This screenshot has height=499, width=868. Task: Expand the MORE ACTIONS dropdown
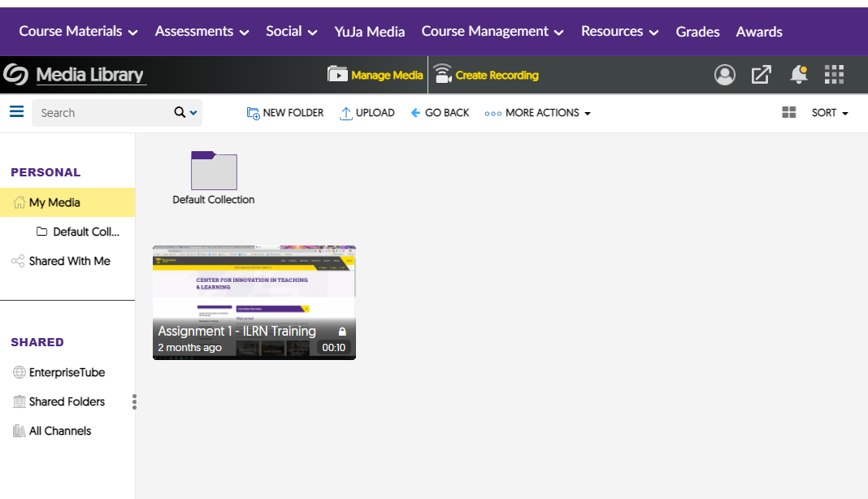(537, 113)
